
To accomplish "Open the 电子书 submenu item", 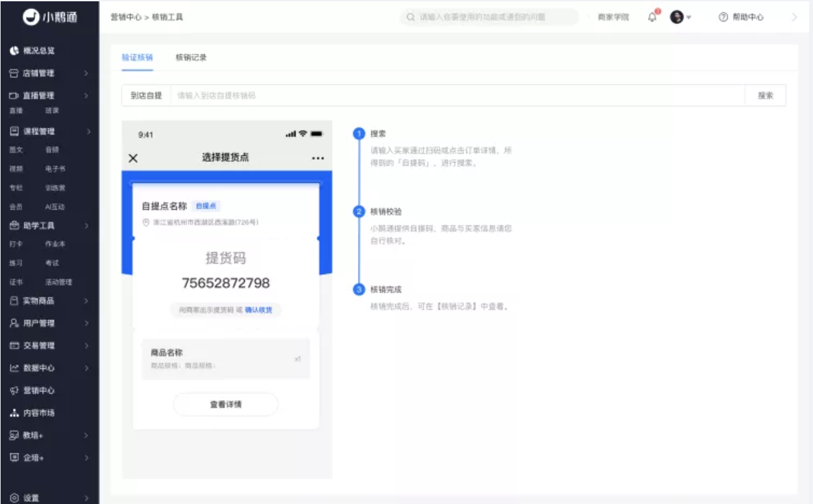I will pyautogui.click(x=55, y=169).
